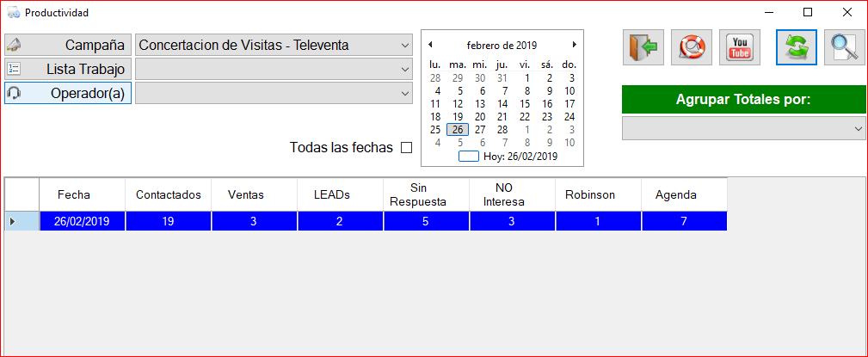Sort by the Sin Respuesta column header
The image size is (868, 357).
[x=426, y=194]
